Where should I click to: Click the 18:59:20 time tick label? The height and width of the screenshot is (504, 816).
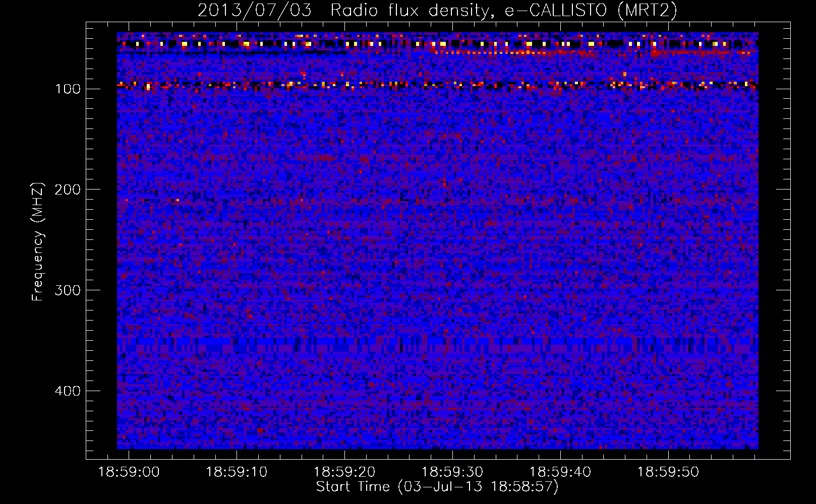[x=344, y=472]
